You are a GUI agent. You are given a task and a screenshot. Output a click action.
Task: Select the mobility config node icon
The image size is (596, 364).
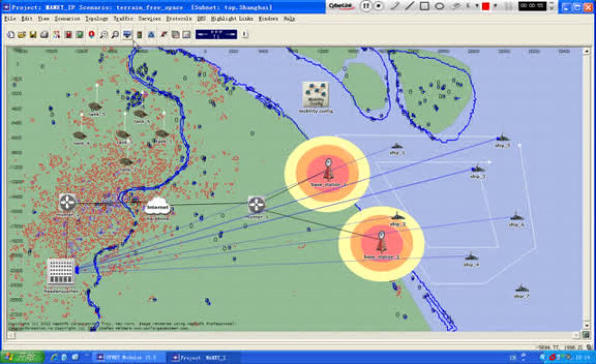click(315, 95)
